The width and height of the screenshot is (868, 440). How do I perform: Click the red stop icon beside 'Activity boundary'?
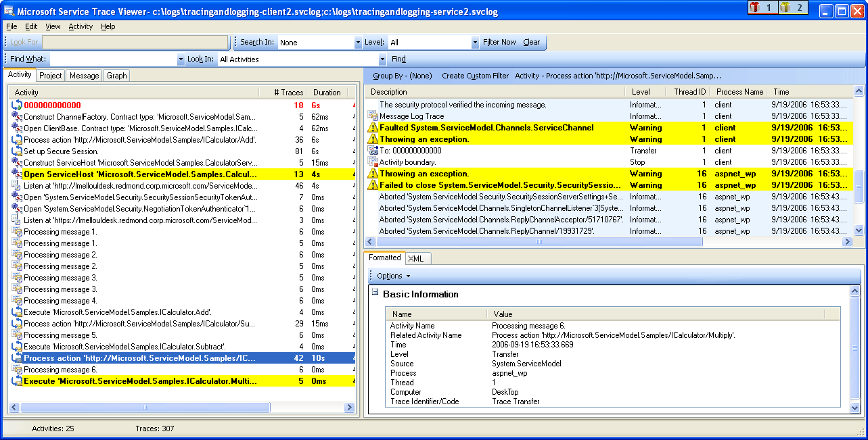(373, 162)
